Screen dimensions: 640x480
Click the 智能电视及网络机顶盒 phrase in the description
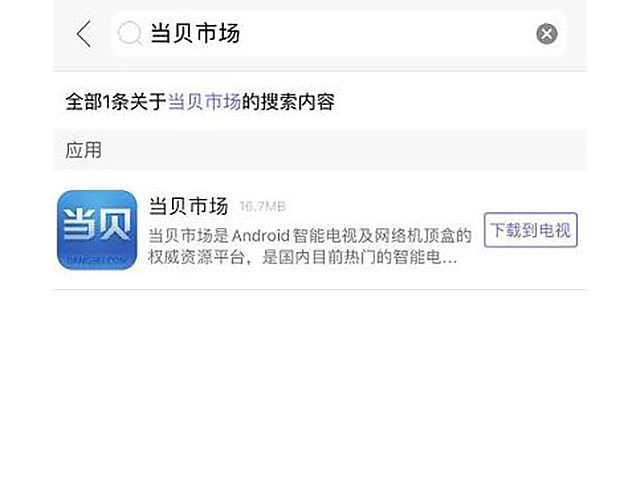pos(373,236)
